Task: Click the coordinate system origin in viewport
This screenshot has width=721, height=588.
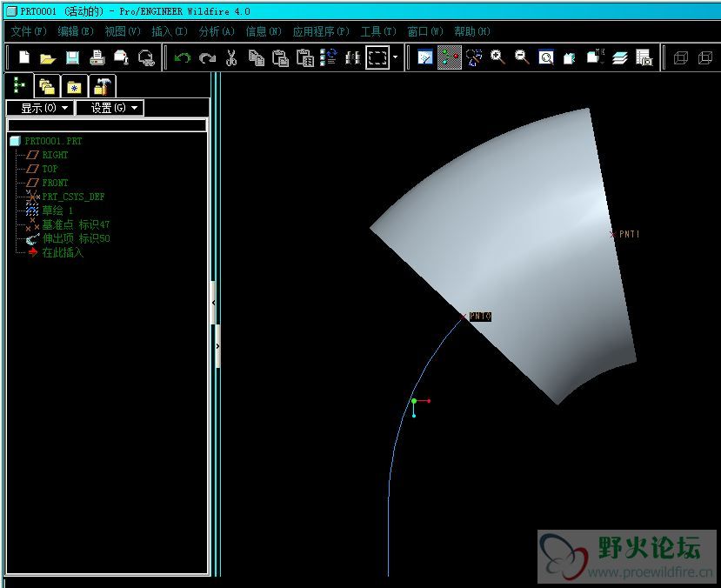Action: 414,401
